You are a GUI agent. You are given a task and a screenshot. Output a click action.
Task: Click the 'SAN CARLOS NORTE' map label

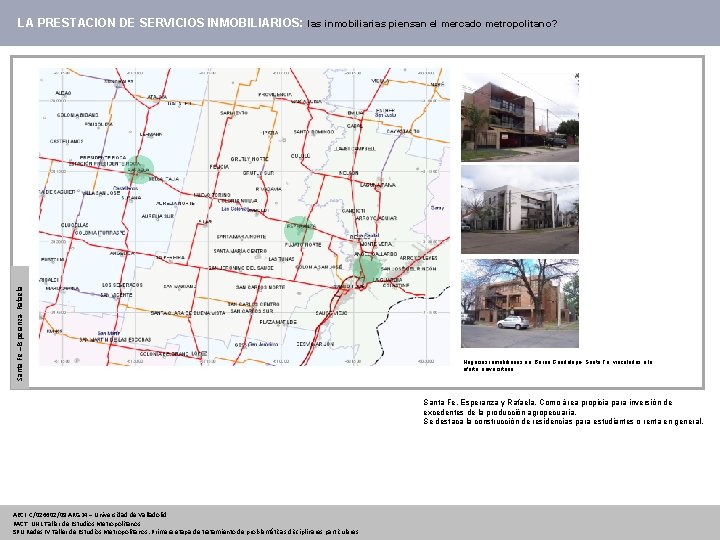click(260, 287)
